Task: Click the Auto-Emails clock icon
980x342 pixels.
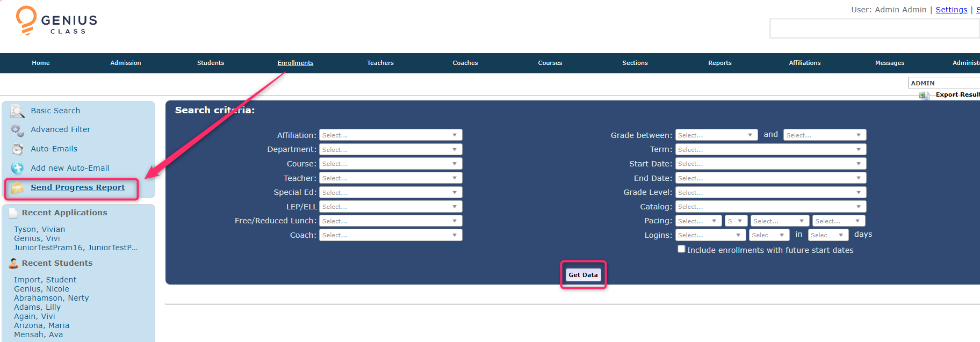Action: pos(17,149)
